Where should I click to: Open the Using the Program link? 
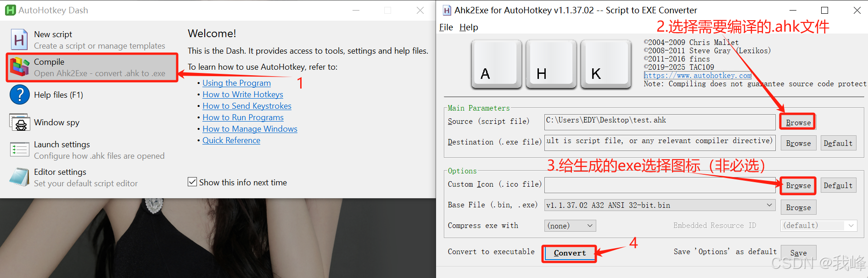[x=236, y=83]
